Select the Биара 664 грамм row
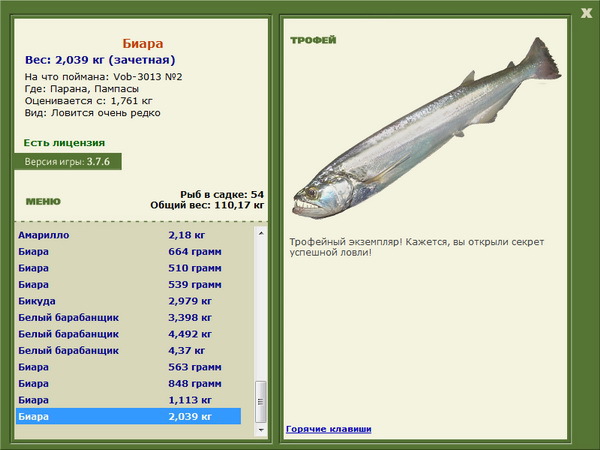The width and height of the screenshot is (600, 450). 129,251
